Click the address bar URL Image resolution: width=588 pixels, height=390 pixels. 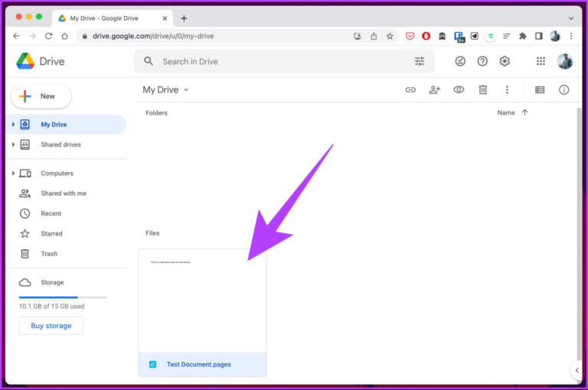(153, 36)
